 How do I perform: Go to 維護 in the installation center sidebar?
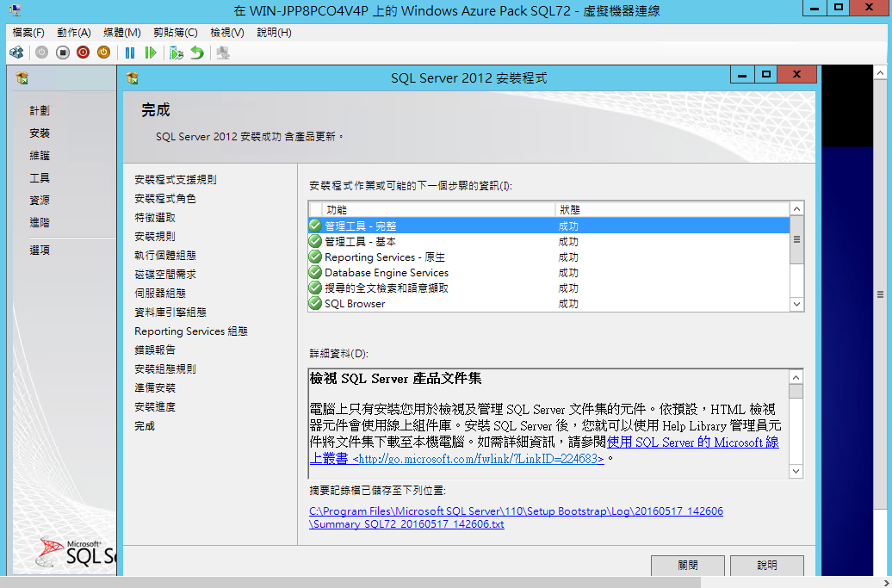(40, 155)
